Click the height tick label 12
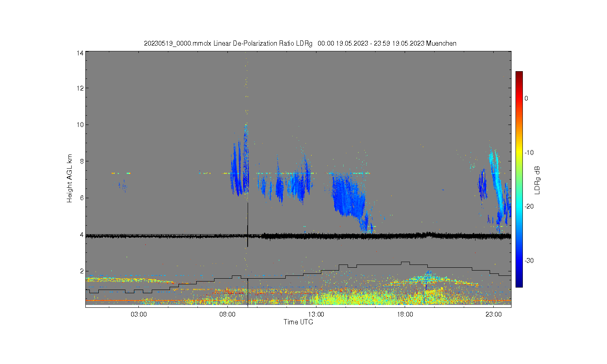 click(x=80, y=88)
